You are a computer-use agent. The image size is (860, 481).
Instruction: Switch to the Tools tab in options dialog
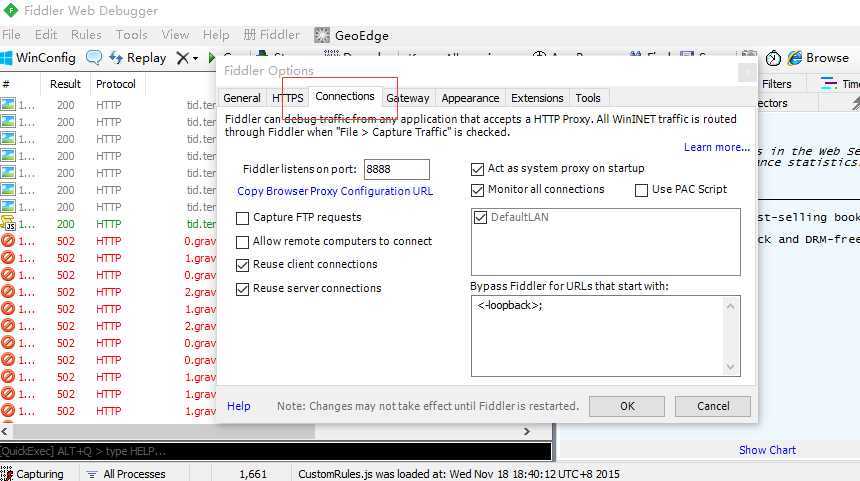pyautogui.click(x=588, y=98)
